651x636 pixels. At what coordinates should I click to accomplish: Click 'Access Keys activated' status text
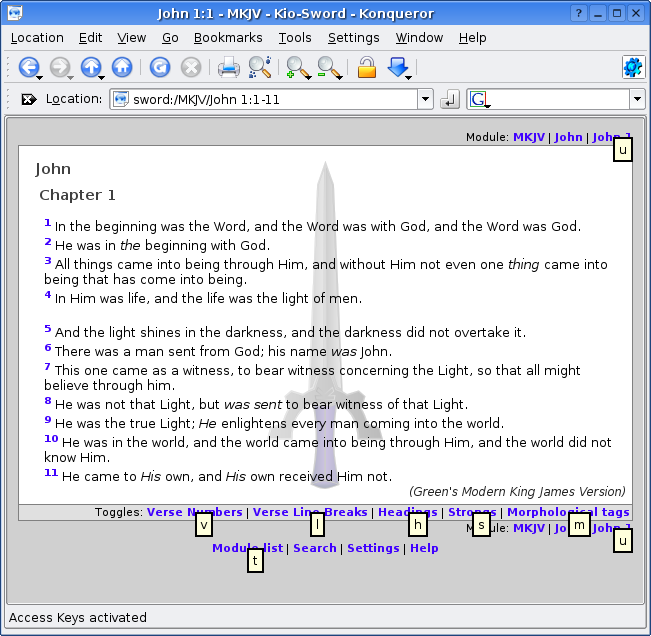[78, 617]
